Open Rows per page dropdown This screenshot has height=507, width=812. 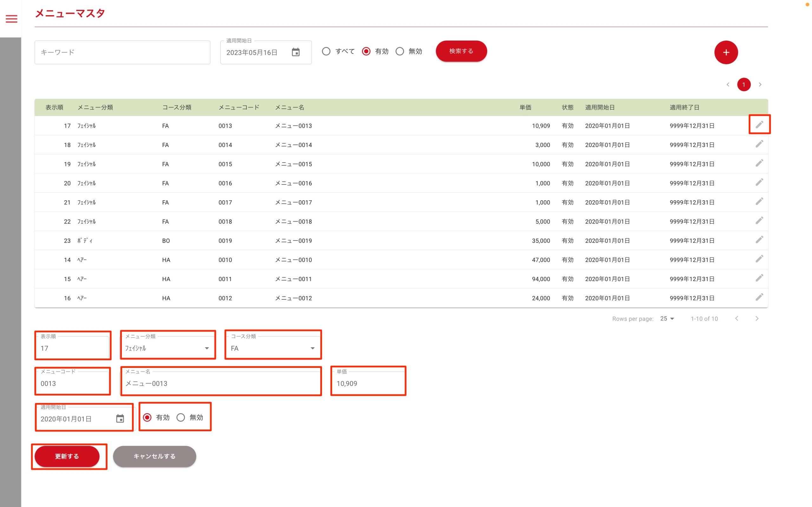pos(667,318)
